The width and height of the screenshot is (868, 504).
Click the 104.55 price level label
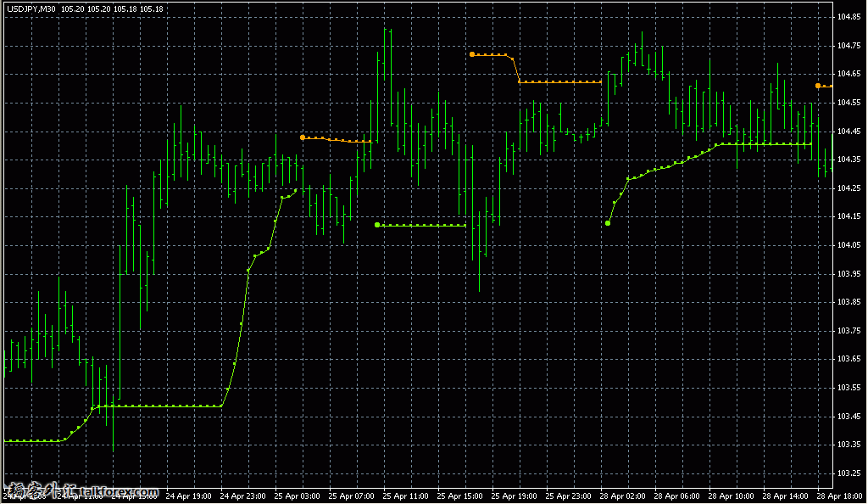(849, 103)
